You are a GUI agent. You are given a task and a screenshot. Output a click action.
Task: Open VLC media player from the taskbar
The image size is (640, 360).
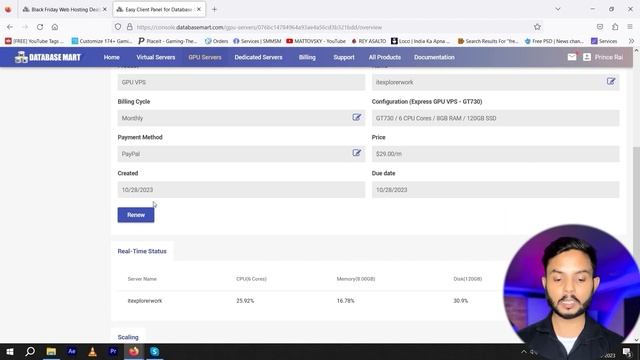(92, 351)
